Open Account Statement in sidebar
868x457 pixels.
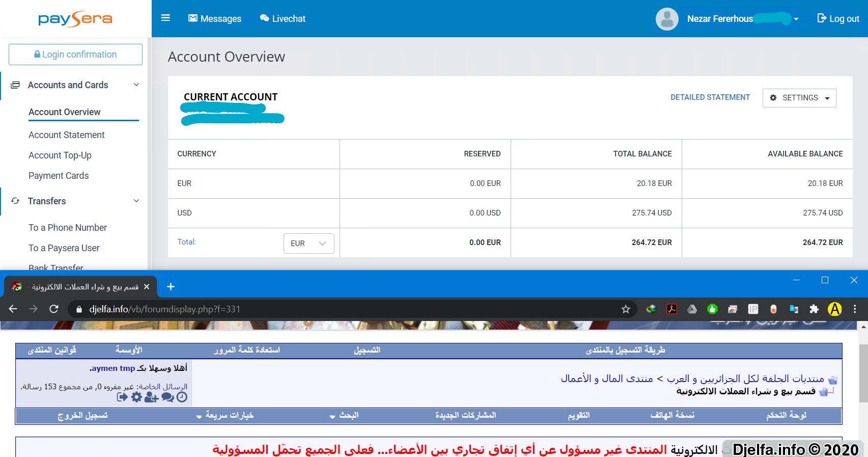pyautogui.click(x=67, y=135)
